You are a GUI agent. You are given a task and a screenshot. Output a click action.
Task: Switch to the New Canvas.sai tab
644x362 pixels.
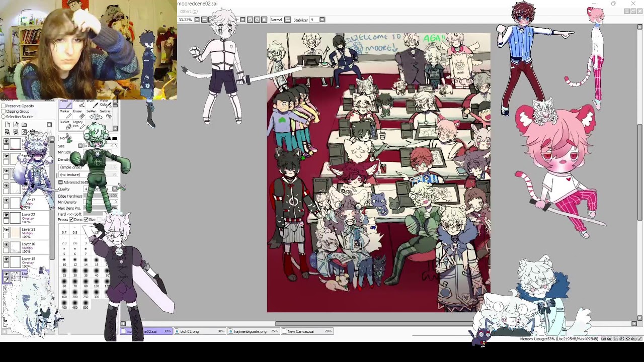pyautogui.click(x=307, y=331)
